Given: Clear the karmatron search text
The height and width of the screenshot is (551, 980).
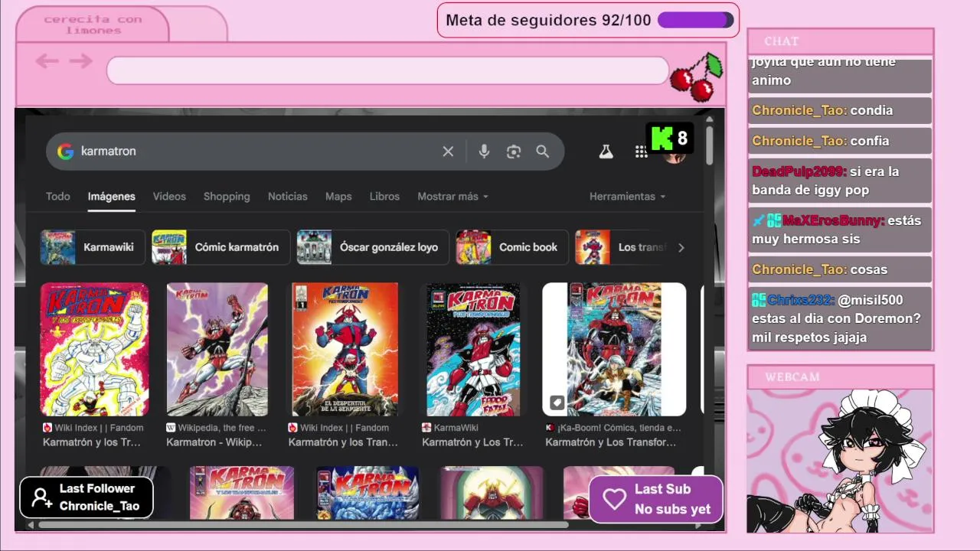Looking at the screenshot, I should (x=448, y=152).
